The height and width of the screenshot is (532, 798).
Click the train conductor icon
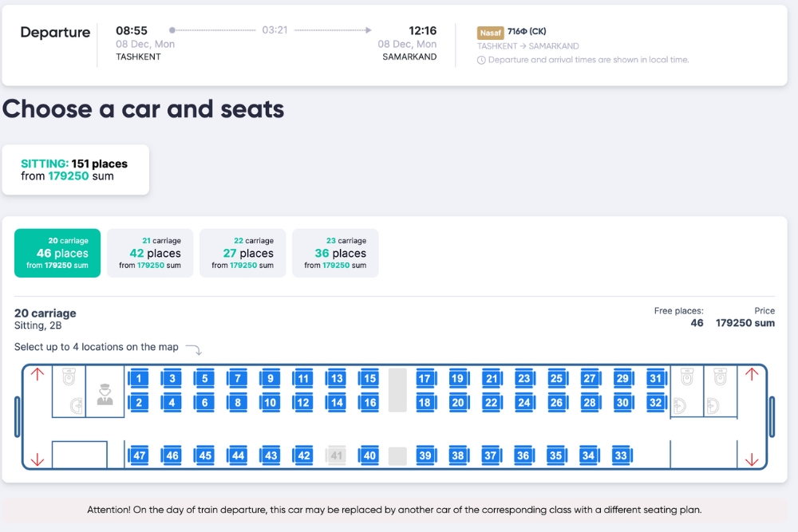105,393
